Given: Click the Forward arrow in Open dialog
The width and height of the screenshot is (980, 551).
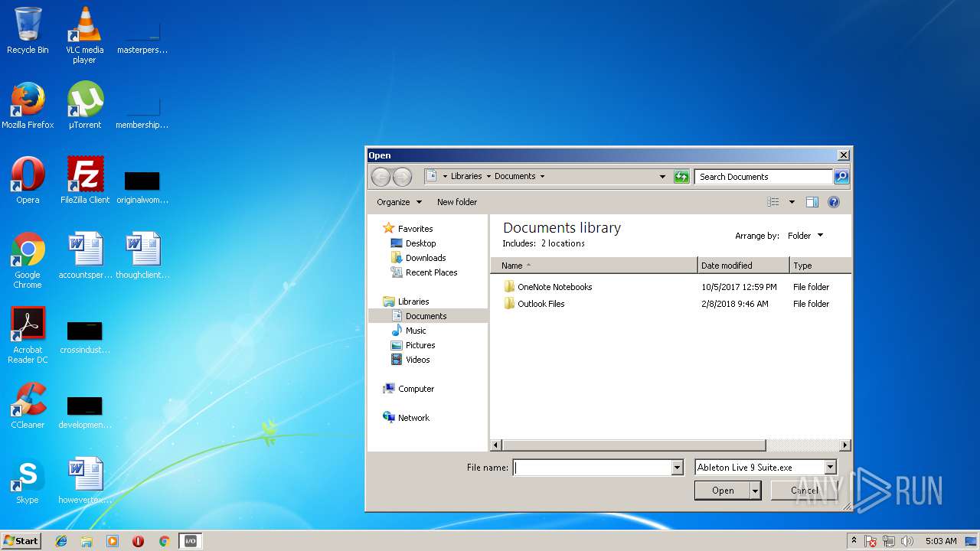Looking at the screenshot, I should coord(402,177).
